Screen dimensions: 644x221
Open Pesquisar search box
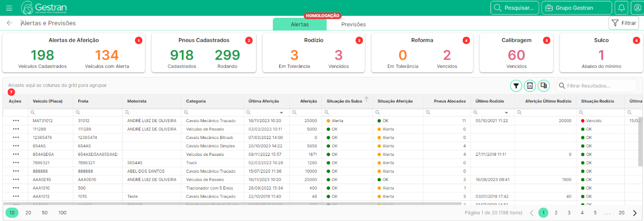515,8
